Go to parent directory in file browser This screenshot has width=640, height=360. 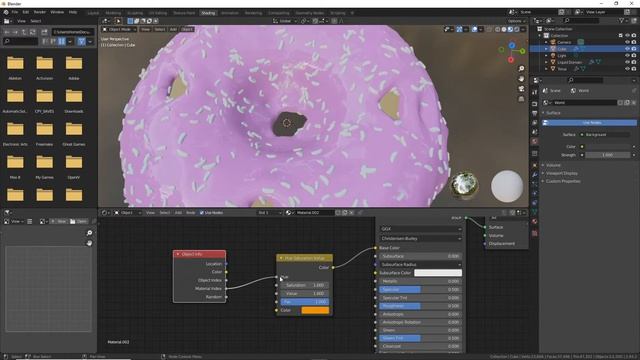(x=24, y=31)
